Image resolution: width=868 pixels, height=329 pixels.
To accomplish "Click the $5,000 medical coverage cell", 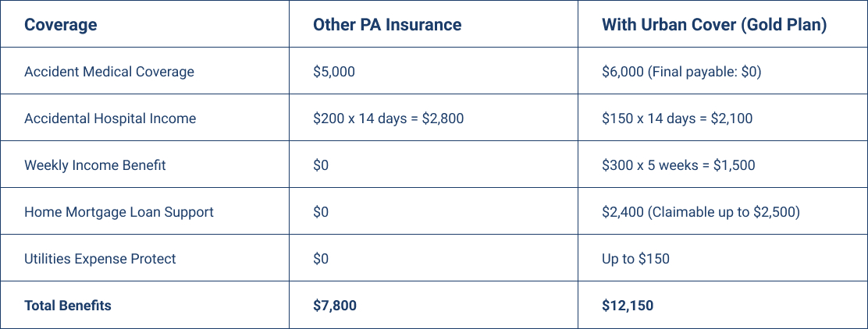I will point(334,72).
